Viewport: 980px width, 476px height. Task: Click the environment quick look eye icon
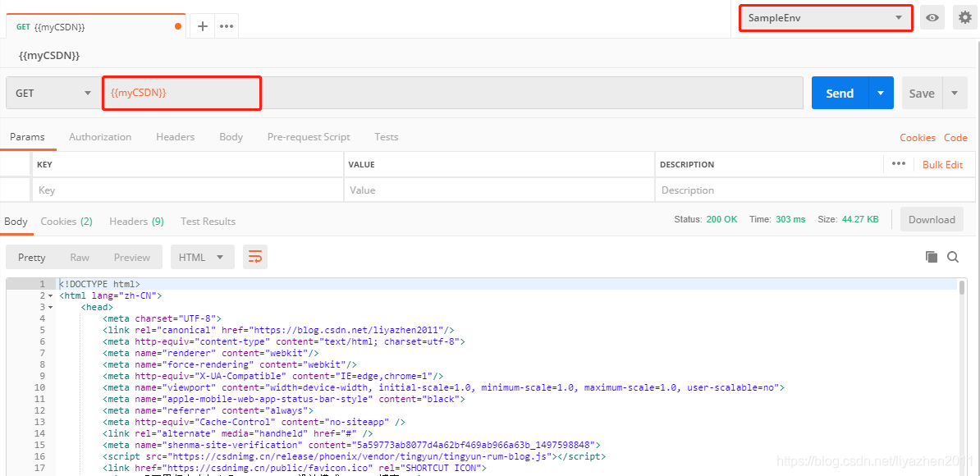(x=932, y=18)
